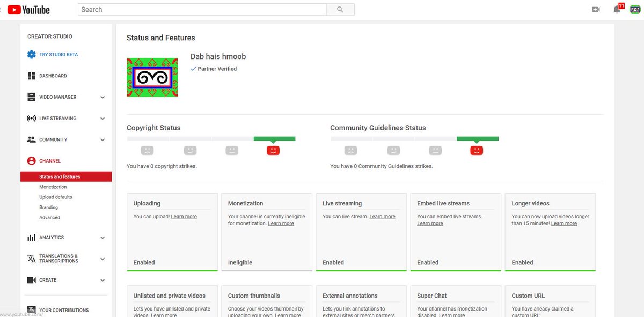Open the upload video camera icon
Viewport: 644px width, 317px height.
[x=596, y=10]
